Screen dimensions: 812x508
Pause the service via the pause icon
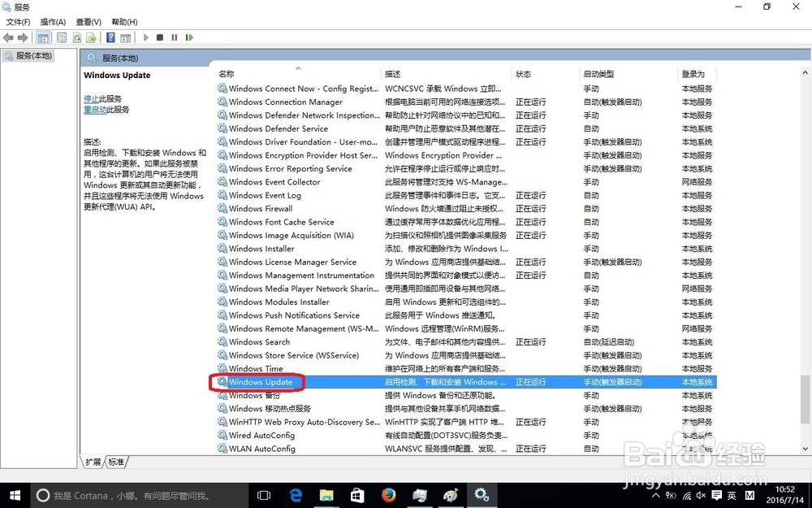[x=175, y=37]
